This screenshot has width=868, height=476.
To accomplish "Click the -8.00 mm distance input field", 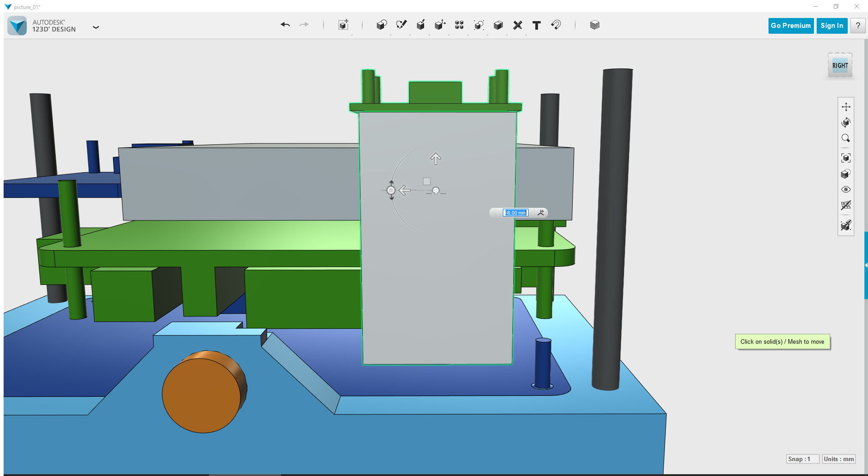I will coord(515,212).
